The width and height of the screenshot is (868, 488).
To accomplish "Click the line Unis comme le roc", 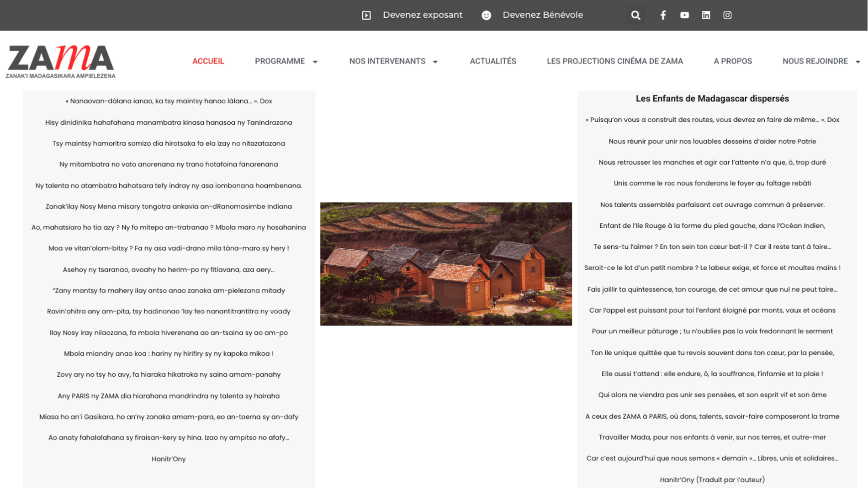I will point(712,183).
